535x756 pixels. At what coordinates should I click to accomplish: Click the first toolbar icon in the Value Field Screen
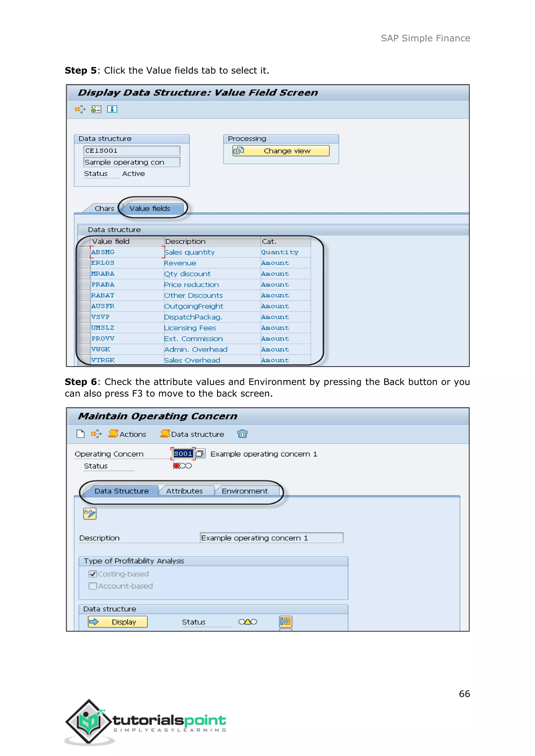pyautogui.click(x=80, y=109)
